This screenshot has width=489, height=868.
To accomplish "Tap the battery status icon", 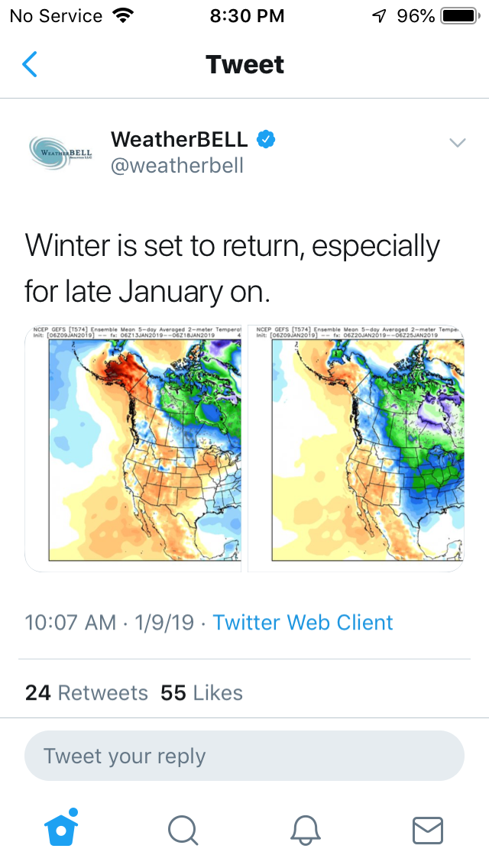I will pos(458,16).
